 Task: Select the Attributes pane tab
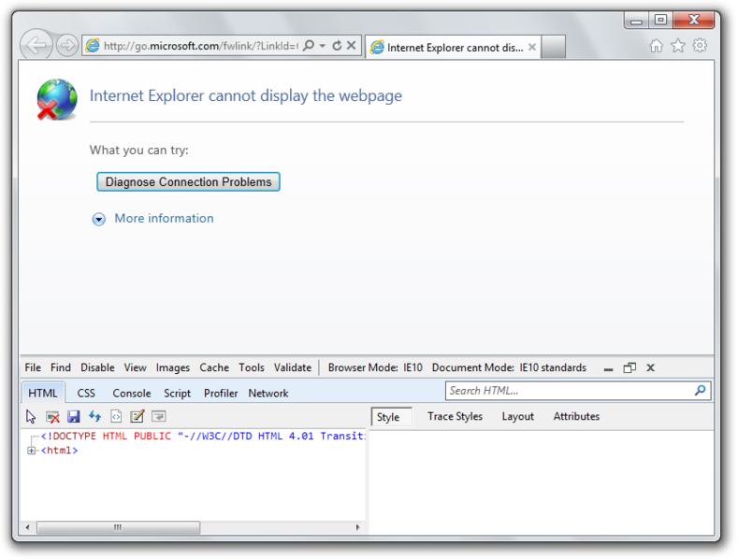[576, 416]
